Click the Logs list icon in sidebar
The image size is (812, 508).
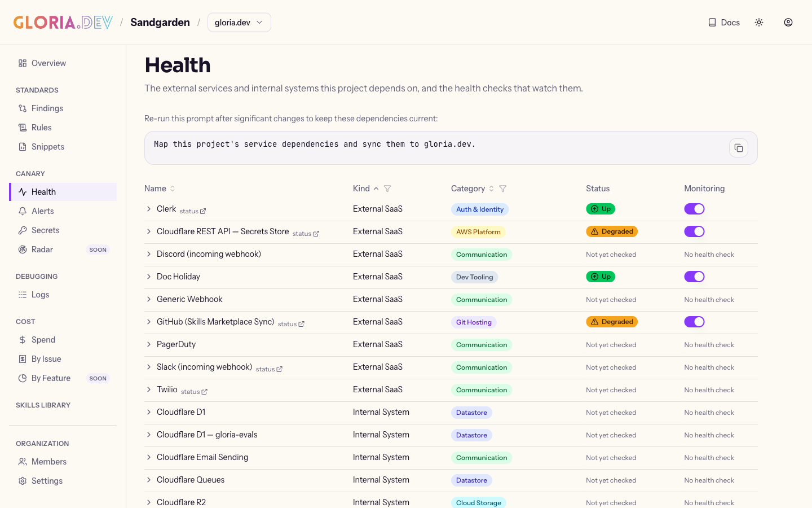tap(23, 295)
